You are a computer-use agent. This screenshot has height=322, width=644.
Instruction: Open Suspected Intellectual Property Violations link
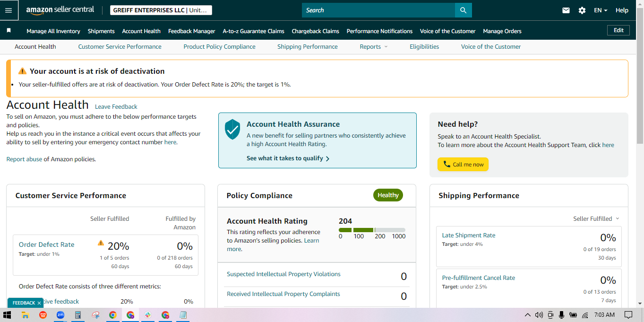[283, 274]
